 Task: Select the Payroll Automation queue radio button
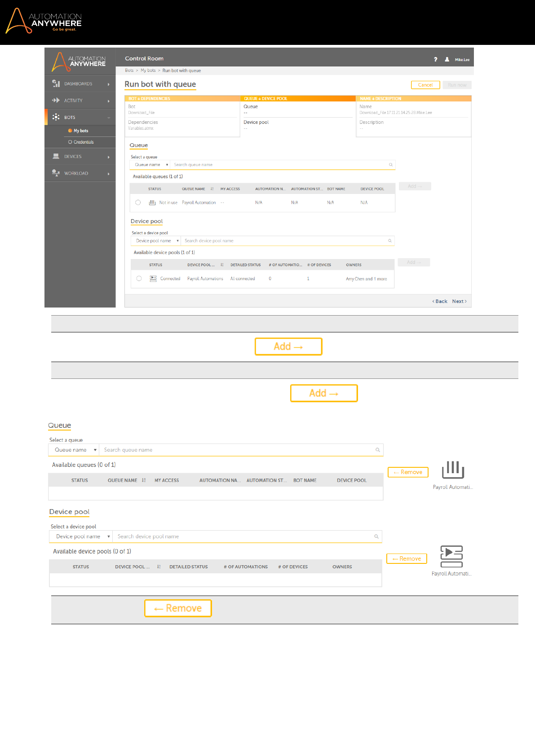pos(138,202)
